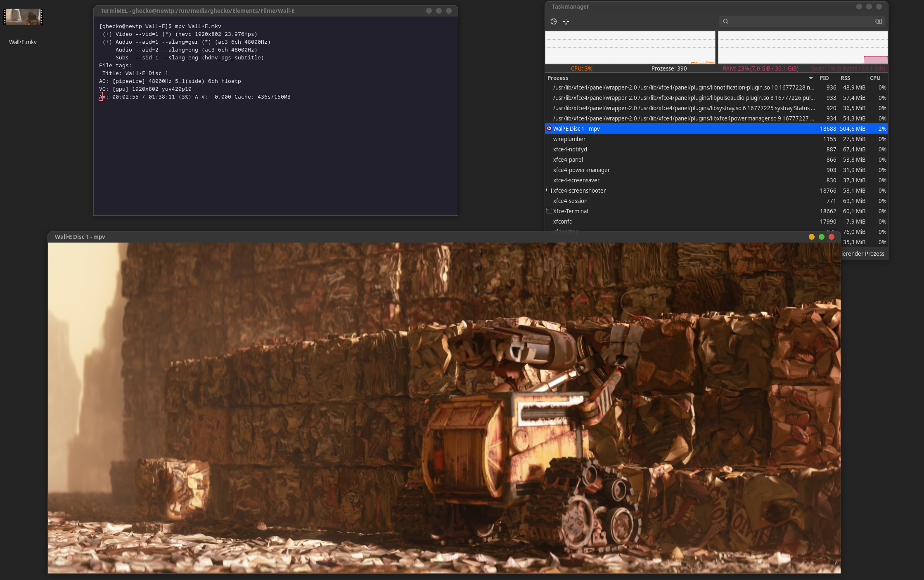Click the CPU usage graph in Taskmanager
924x580 pixels.
pyautogui.click(x=630, y=47)
